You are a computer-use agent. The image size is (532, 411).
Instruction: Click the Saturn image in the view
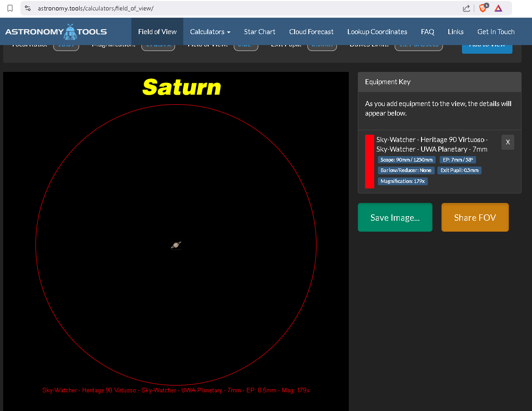coord(176,245)
